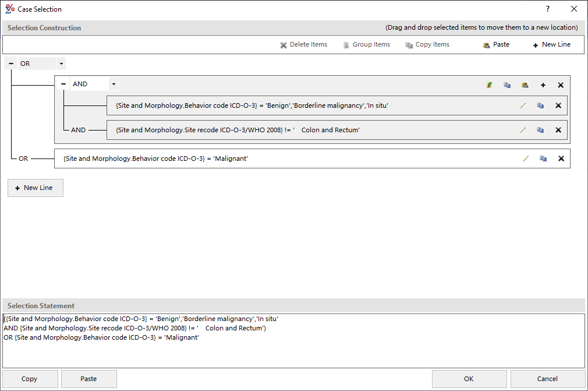Open the AND group operator dropdown
The height and width of the screenshot is (391, 588).
[114, 84]
